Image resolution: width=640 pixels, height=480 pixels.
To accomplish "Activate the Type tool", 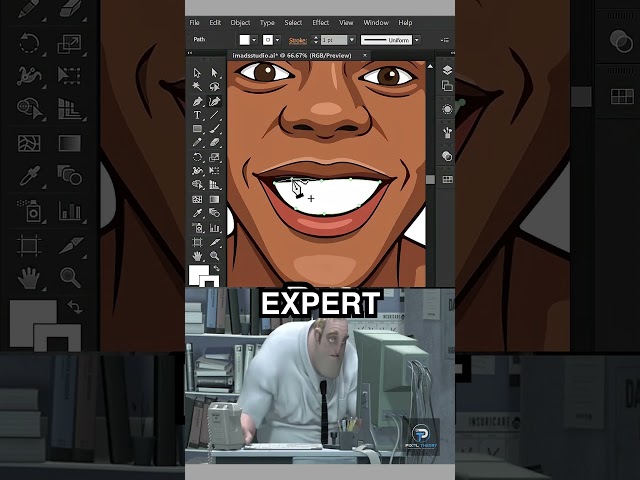I will tap(197, 115).
